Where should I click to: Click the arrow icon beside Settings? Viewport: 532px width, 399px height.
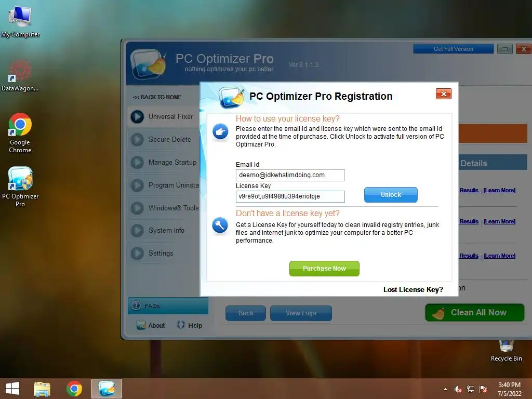(x=137, y=253)
